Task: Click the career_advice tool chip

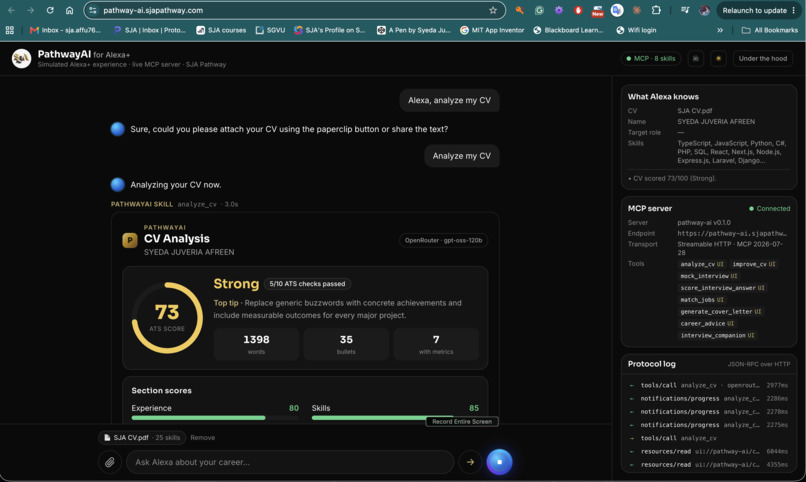Action: [x=707, y=323]
